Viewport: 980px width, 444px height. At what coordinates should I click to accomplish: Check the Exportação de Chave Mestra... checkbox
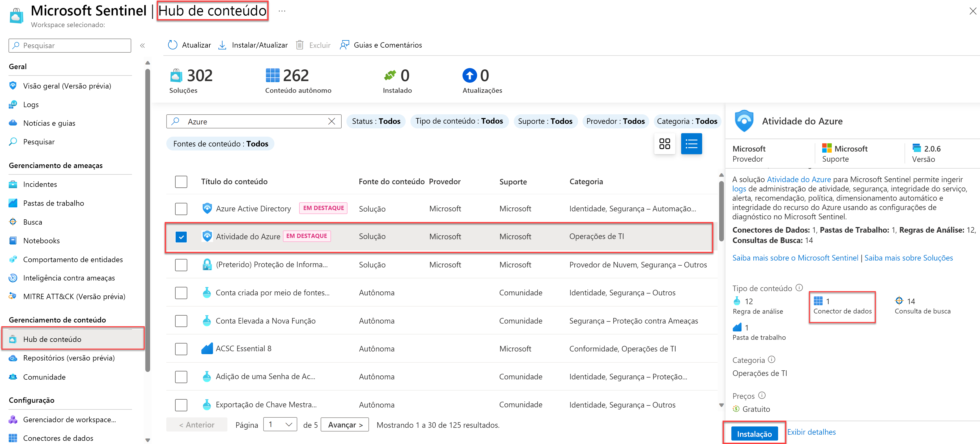181,405
